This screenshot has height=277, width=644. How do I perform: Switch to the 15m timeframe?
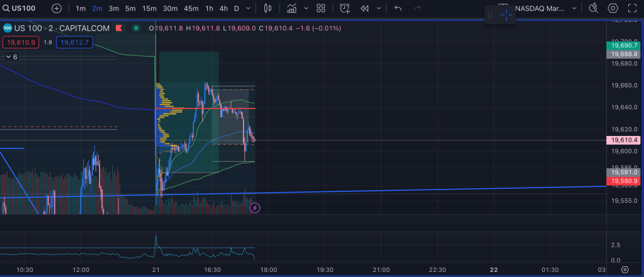pyautogui.click(x=149, y=8)
